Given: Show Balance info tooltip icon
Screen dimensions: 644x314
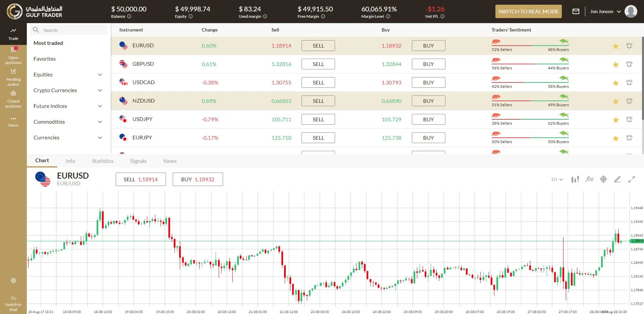Looking at the screenshot, I should tap(129, 16).
